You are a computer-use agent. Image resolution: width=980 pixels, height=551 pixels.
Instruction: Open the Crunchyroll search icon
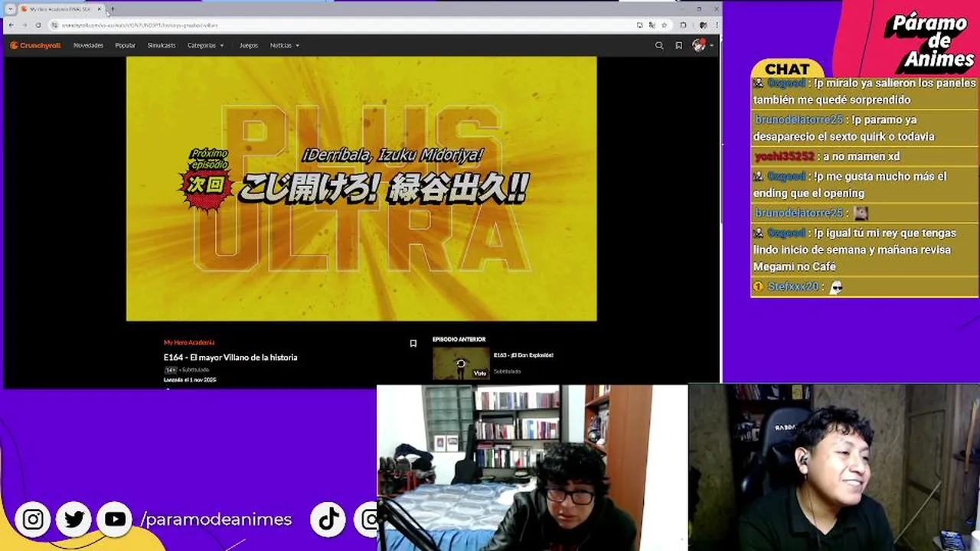point(659,45)
